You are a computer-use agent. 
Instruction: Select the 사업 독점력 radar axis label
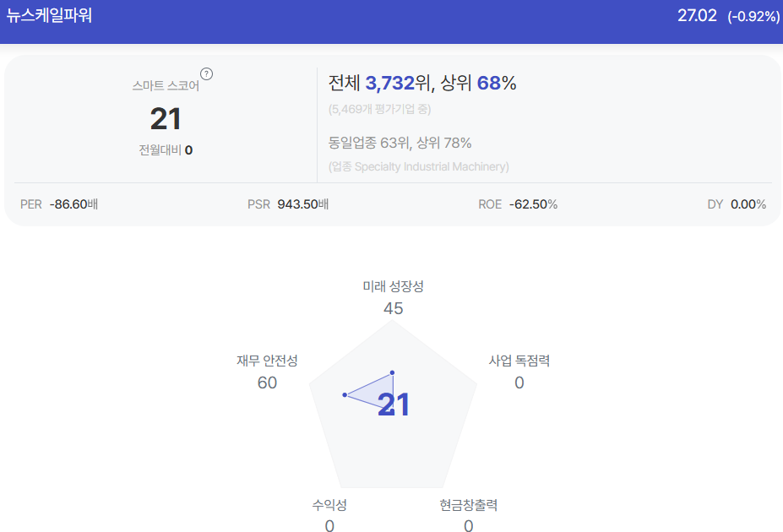click(519, 361)
